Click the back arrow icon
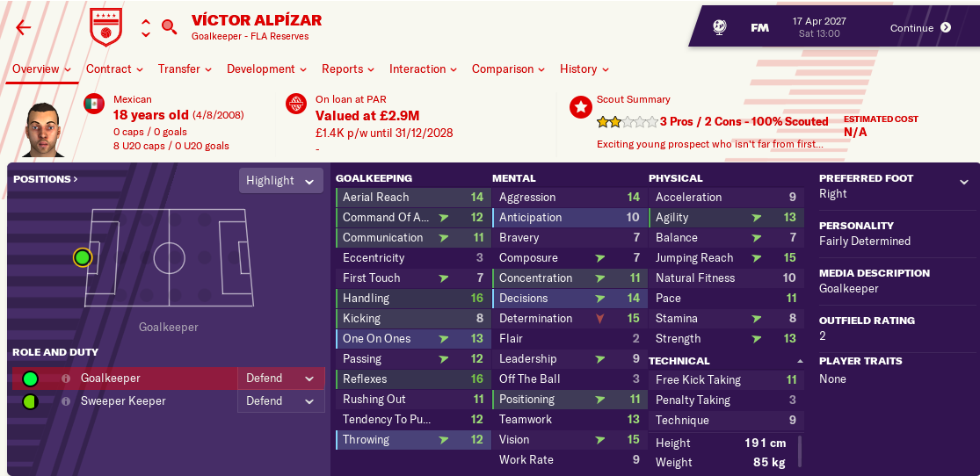Screen dimensions: 980x476 (24, 27)
